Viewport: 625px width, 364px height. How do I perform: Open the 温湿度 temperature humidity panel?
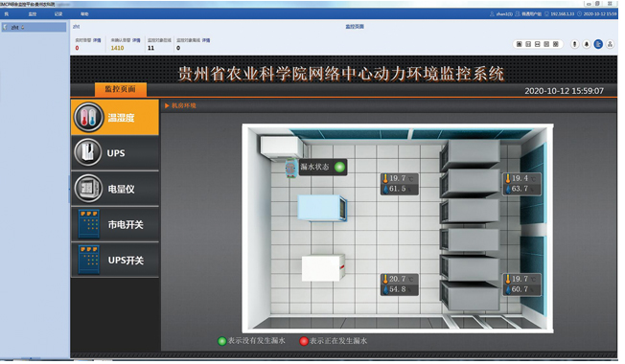[115, 117]
